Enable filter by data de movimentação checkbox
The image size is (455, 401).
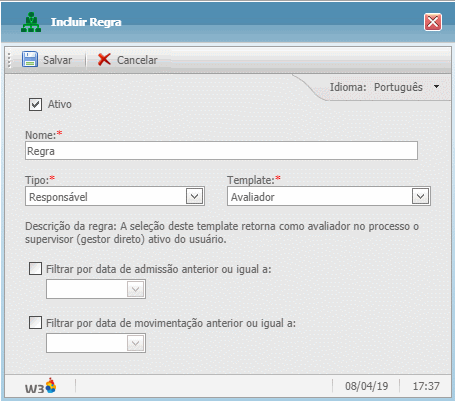click(35, 323)
